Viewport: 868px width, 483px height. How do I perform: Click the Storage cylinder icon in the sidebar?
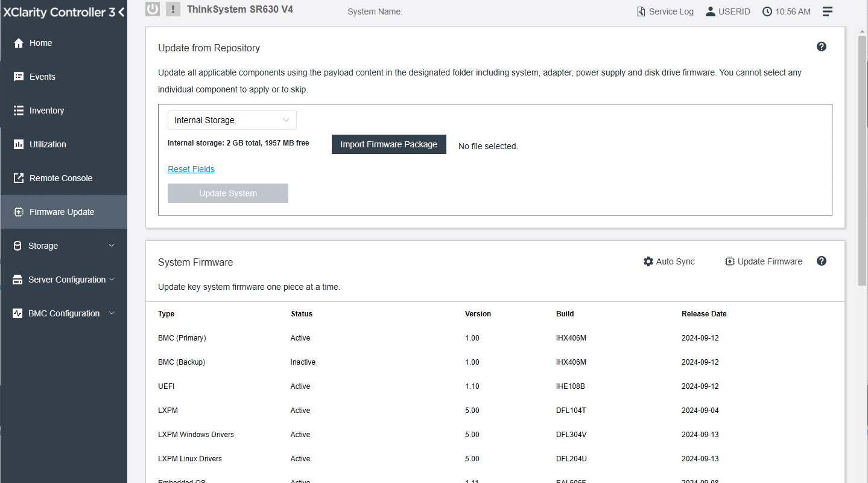[17, 246]
